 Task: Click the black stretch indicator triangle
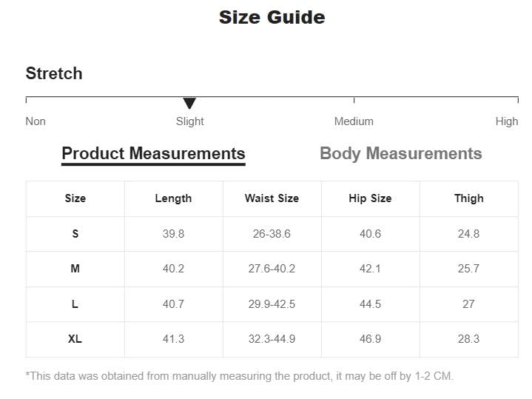point(189,103)
